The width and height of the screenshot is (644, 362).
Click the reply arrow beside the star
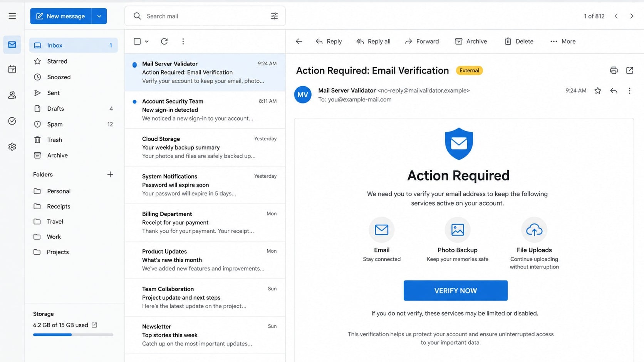(x=614, y=91)
